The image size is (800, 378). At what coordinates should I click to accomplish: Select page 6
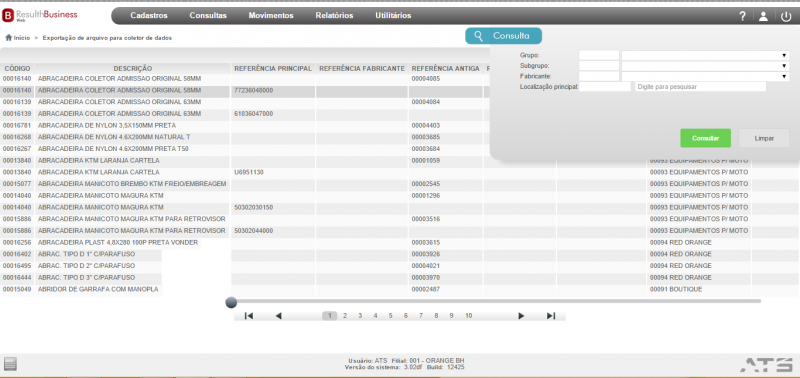[x=406, y=316]
